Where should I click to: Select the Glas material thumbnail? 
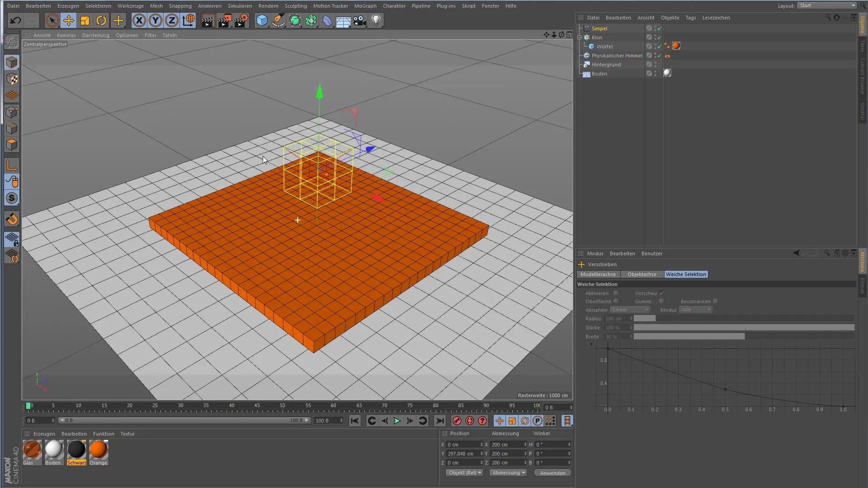(x=32, y=452)
